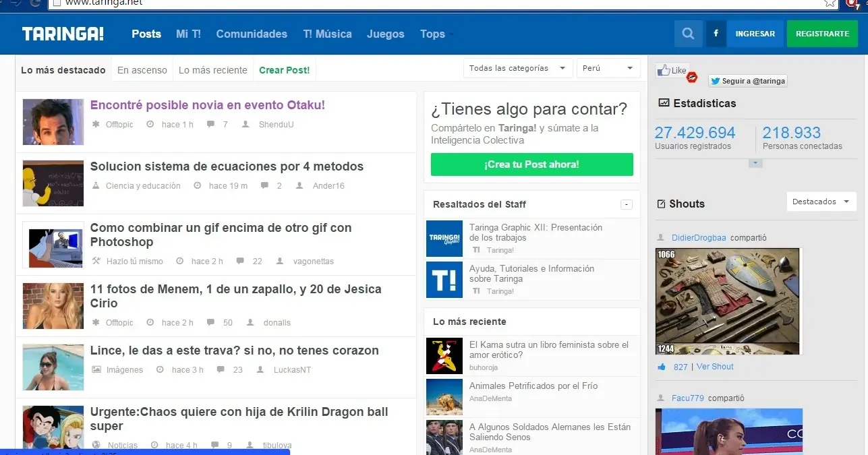Image resolution: width=868 pixels, height=455 pixels.
Task: Select the Lo más destacado tab
Action: [x=63, y=70]
